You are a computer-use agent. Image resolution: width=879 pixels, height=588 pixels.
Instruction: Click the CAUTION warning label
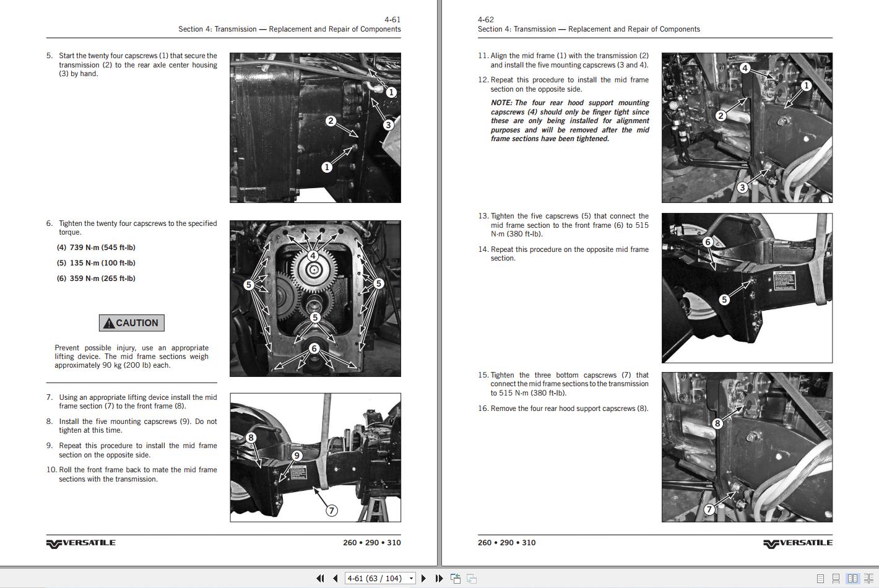coord(132,323)
